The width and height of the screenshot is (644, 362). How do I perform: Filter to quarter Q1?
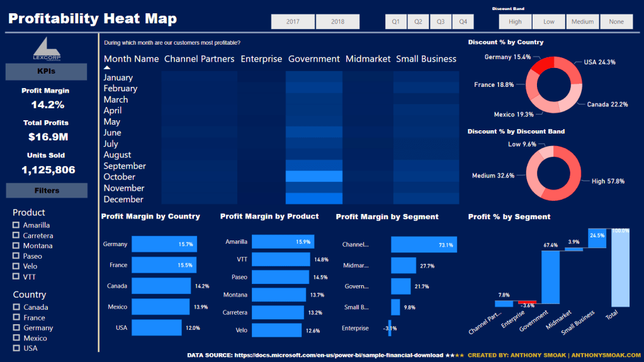click(395, 21)
